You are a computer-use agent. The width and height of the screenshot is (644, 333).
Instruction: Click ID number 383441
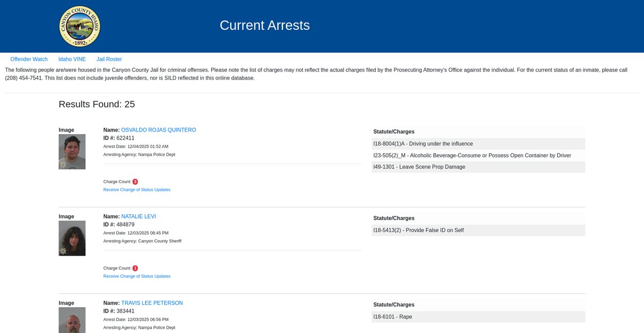[x=125, y=311]
